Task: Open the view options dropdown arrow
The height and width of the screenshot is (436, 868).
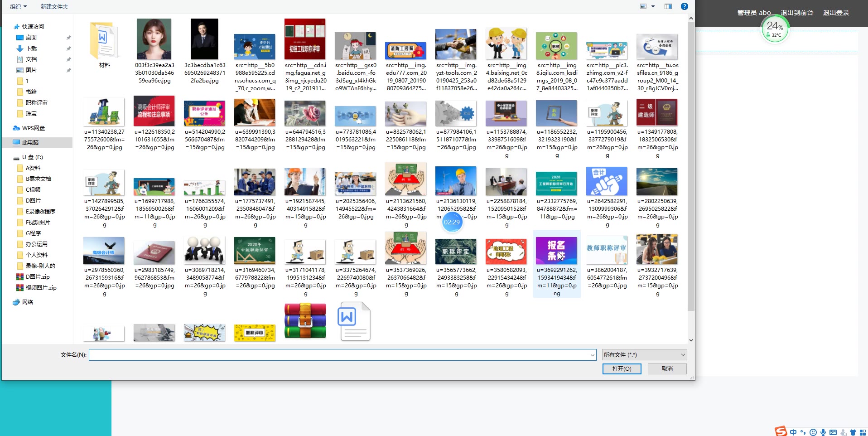Action: point(653,6)
